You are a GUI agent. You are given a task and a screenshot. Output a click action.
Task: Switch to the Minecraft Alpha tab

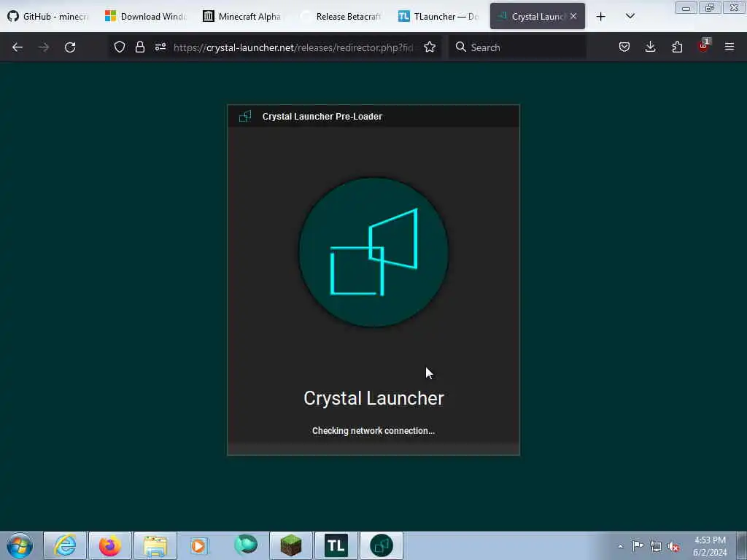242,16
